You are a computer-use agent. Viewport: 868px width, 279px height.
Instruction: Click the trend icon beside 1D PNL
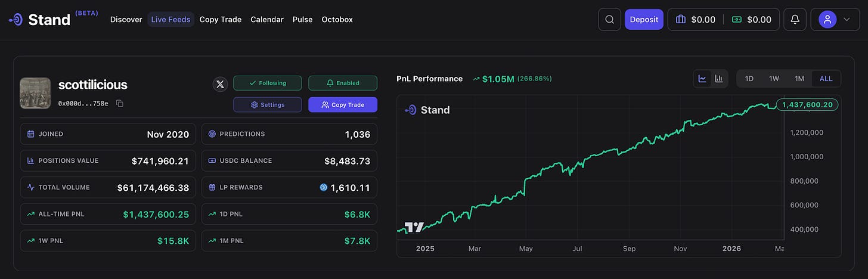click(x=212, y=213)
